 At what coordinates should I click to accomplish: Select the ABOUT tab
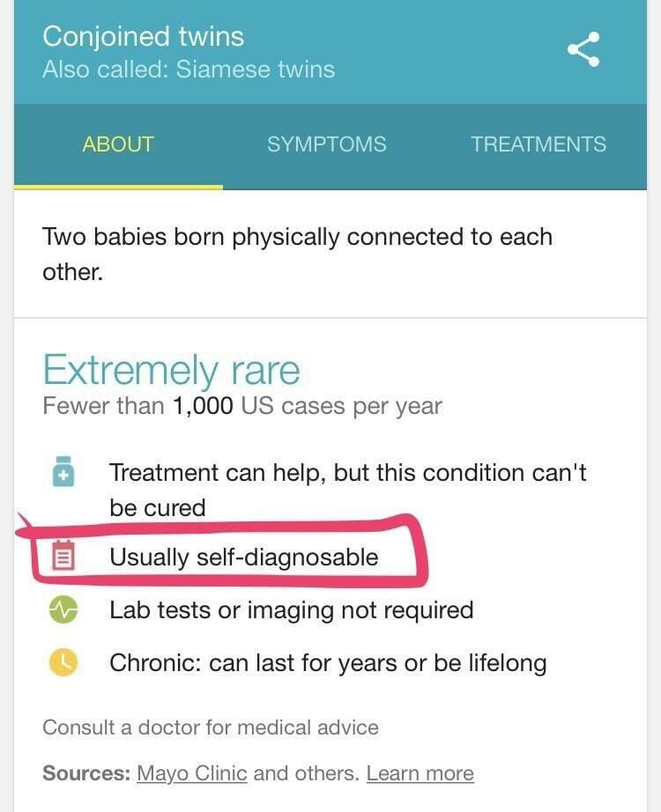tap(118, 144)
